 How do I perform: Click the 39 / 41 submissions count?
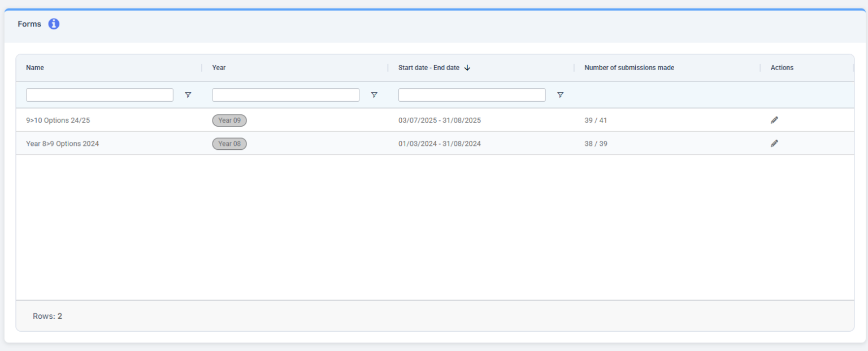click(595, 120)
